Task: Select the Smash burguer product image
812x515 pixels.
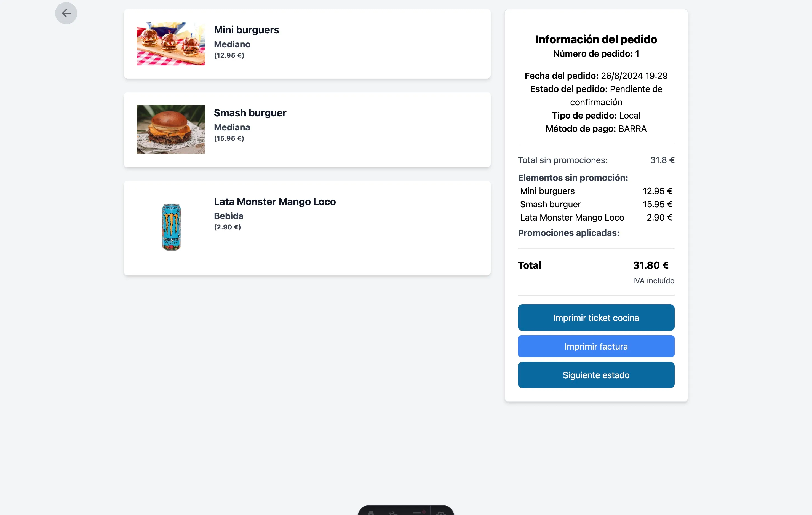Action: 171,129
